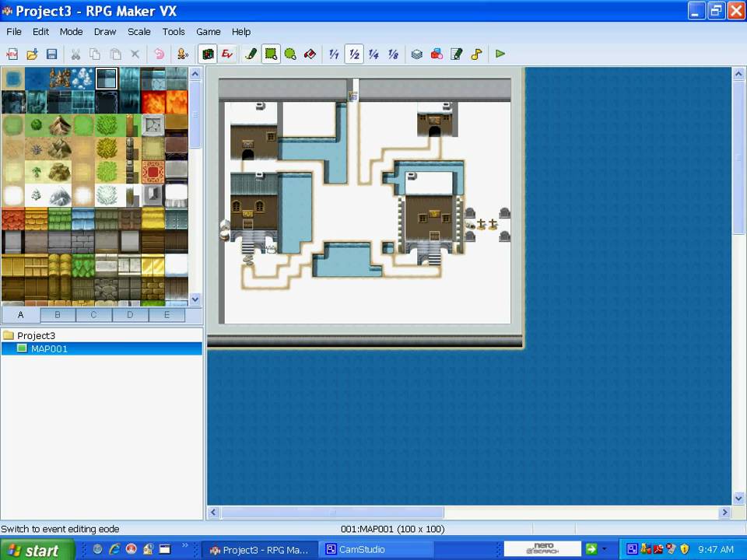Click the Nero Search box in taskbar
This screenshot has width=747, height=560.
[x=542, y=549]
